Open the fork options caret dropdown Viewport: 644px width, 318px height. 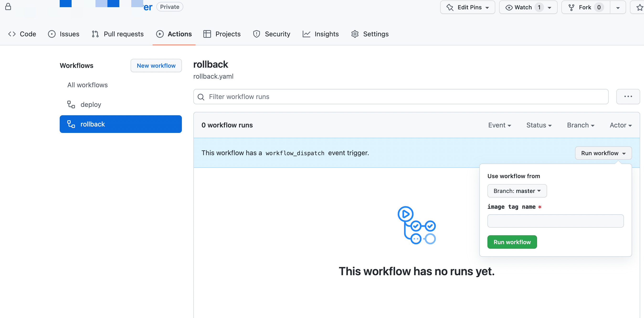(618, 7)
